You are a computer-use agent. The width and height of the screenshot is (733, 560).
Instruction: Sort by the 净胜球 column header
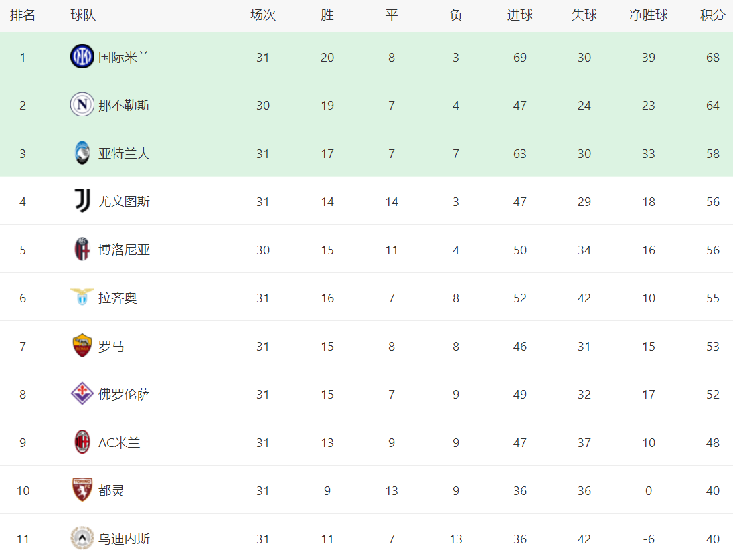coord(649,15)
